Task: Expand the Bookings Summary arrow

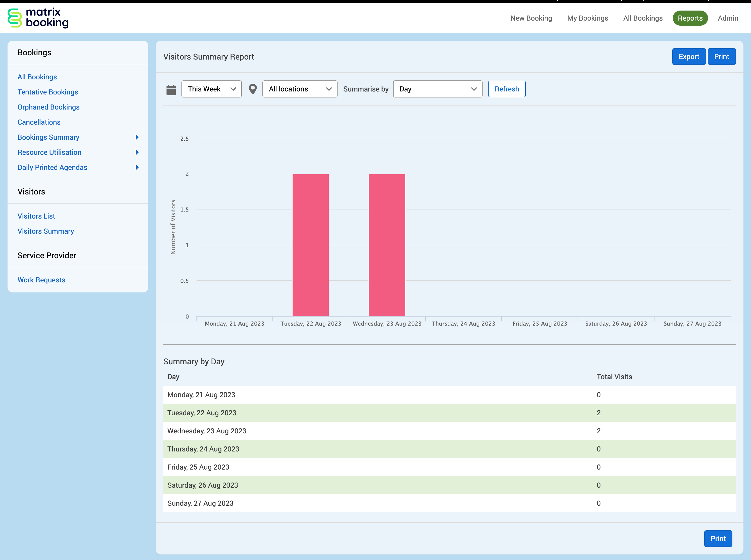Action: click(x=137, y=137)
